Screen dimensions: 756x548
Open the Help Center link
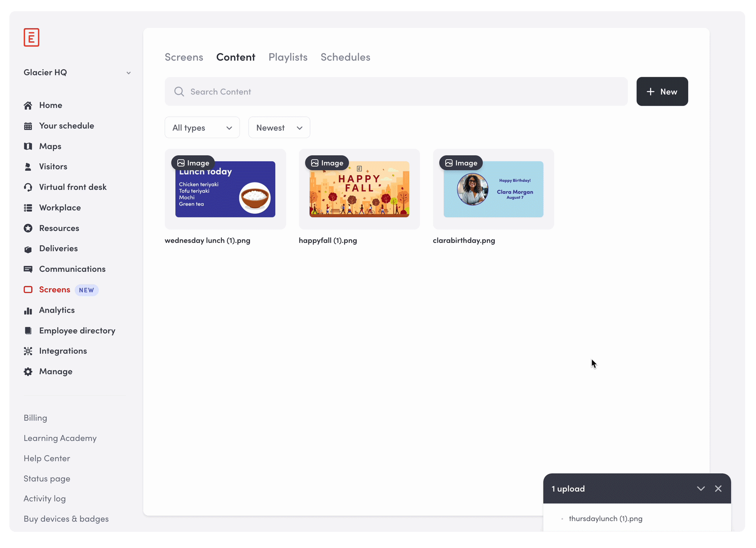[x=47, y=458]
